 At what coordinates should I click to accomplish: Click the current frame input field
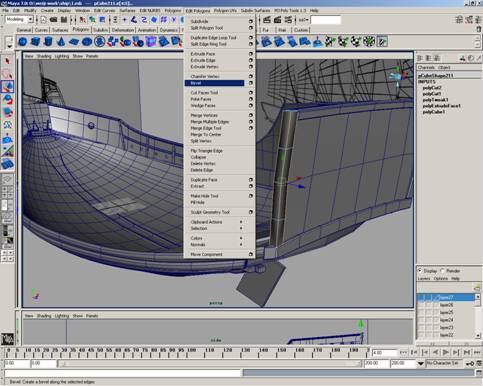tap(384, 353)
